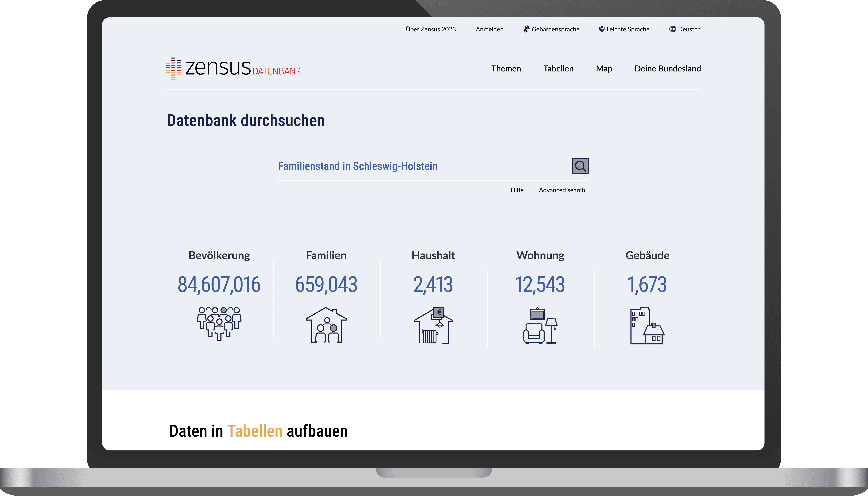Click the Haushalt heading
868x496 pixels.
tap(433, 255)
